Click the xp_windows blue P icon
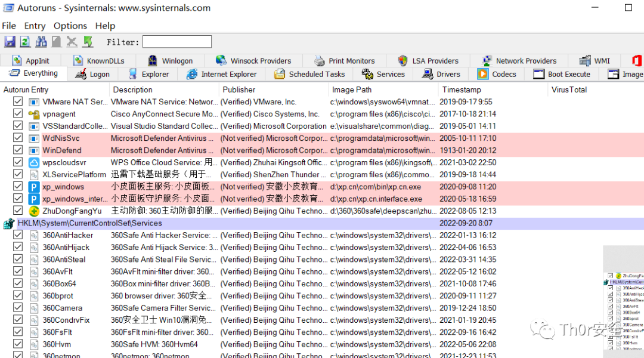644x358 pixels. click(x=33, y=187)
